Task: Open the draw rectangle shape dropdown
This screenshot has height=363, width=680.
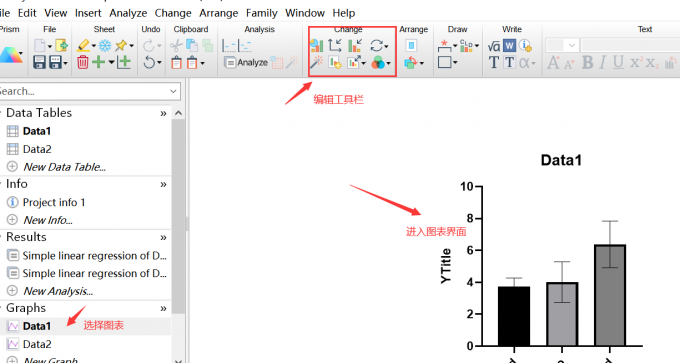Action: [x=455, y=63]
